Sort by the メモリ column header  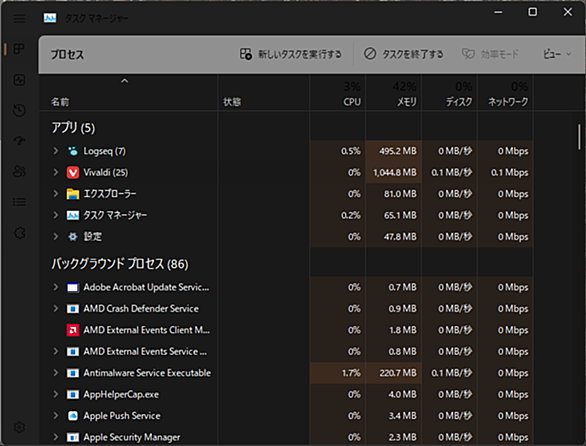394,93
